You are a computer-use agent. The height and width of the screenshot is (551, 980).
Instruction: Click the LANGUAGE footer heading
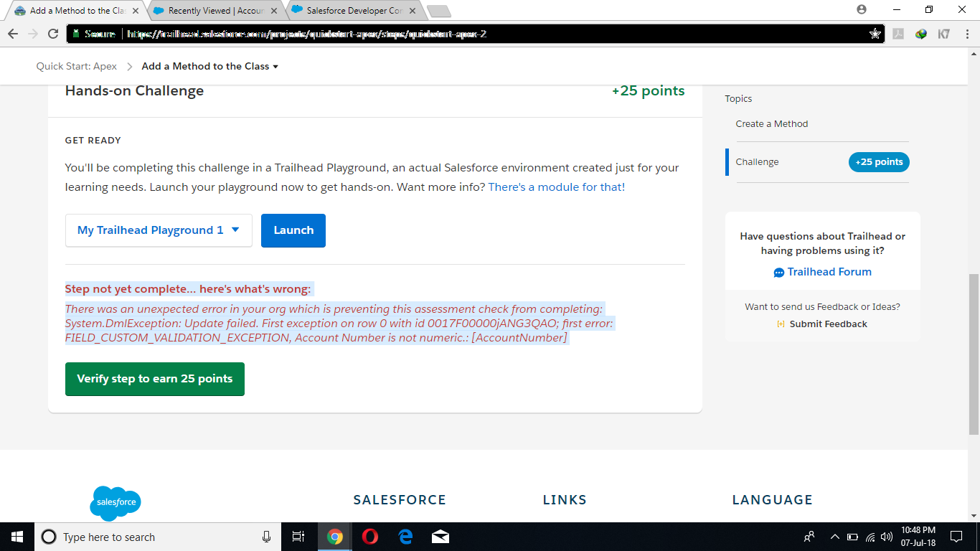coord(773,500)
